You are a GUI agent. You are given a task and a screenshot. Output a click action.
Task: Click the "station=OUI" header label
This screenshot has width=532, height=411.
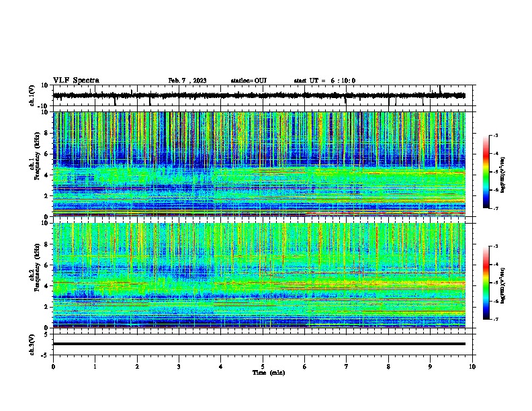(x=249, y=81)
